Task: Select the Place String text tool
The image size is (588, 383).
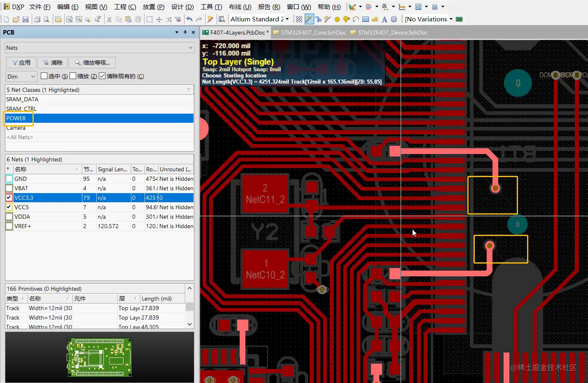Action: [x=384, y=19]
